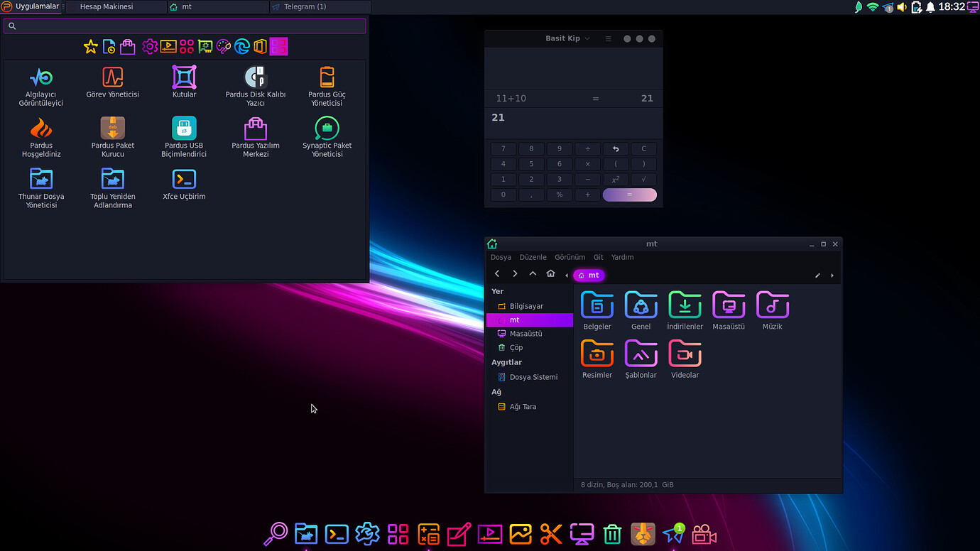Click the color palette icon in the favorites row

pyautogui.click(x=222, y=46)
